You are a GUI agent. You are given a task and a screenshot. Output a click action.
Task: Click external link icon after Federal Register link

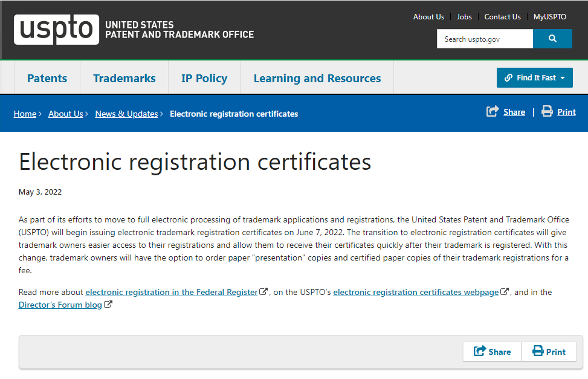[x=263, y=292]
